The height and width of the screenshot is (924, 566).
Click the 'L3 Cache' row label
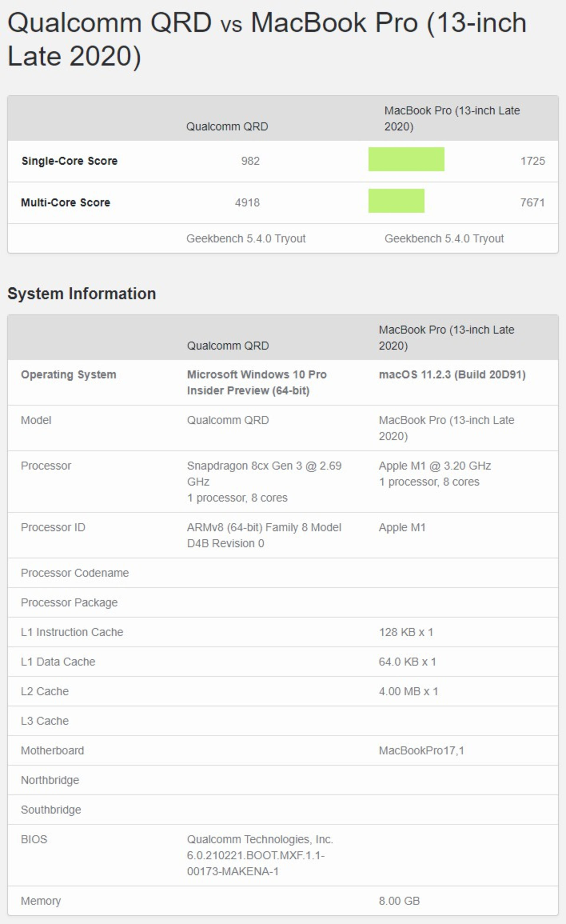point(45,721)
